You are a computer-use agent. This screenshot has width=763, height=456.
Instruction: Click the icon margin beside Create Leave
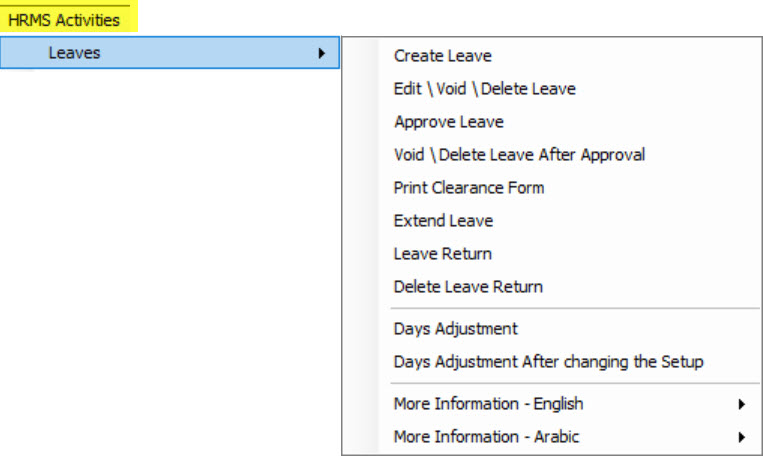coord(361,56)
